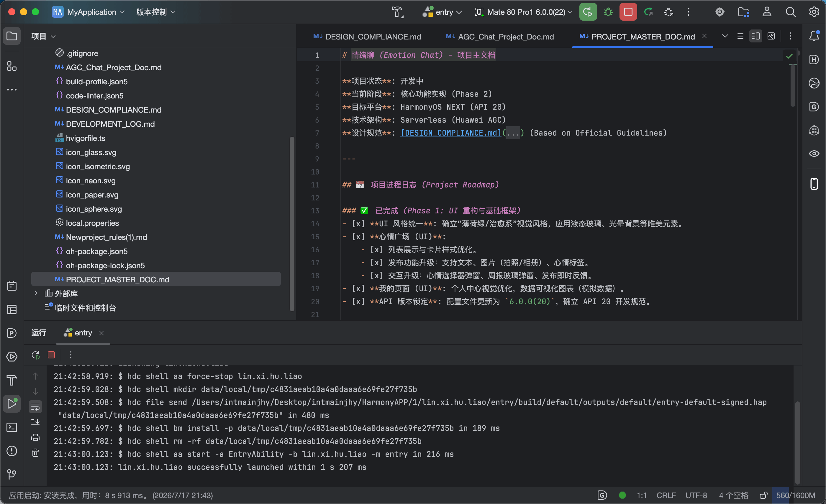Open the Mate 80 Pro1 device selector
The image size is (826, 504).
[523, 12]
